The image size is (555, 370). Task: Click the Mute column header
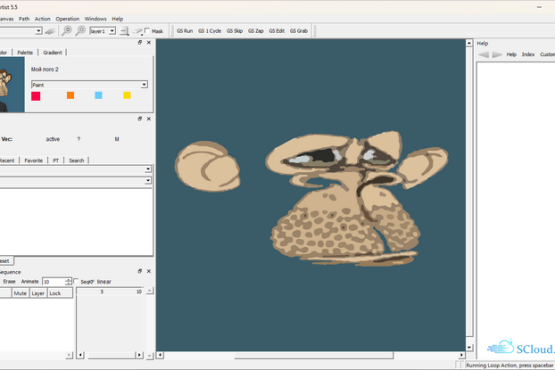click(x=20, y=293)
